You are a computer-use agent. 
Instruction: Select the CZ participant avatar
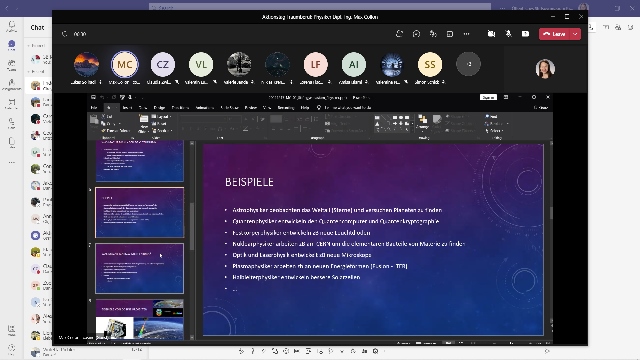162,64
